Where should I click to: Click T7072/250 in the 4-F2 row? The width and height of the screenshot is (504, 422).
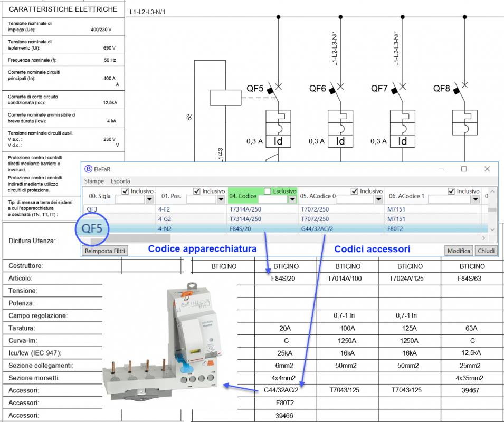(315, 209)
